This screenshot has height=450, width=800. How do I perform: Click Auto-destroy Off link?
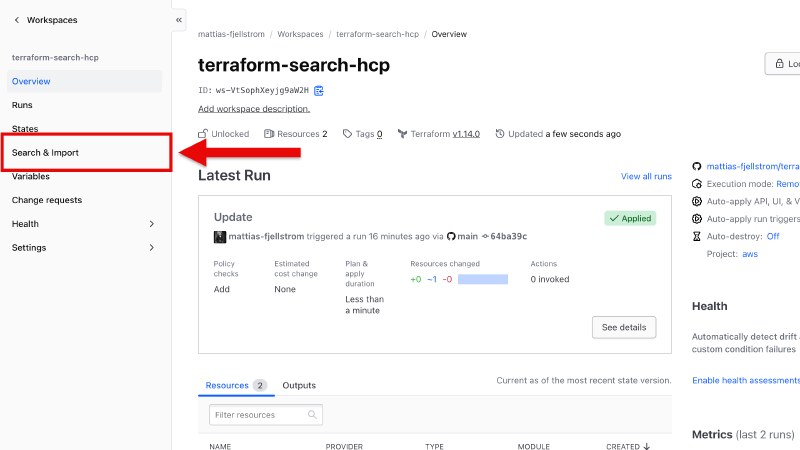(773, 236)
